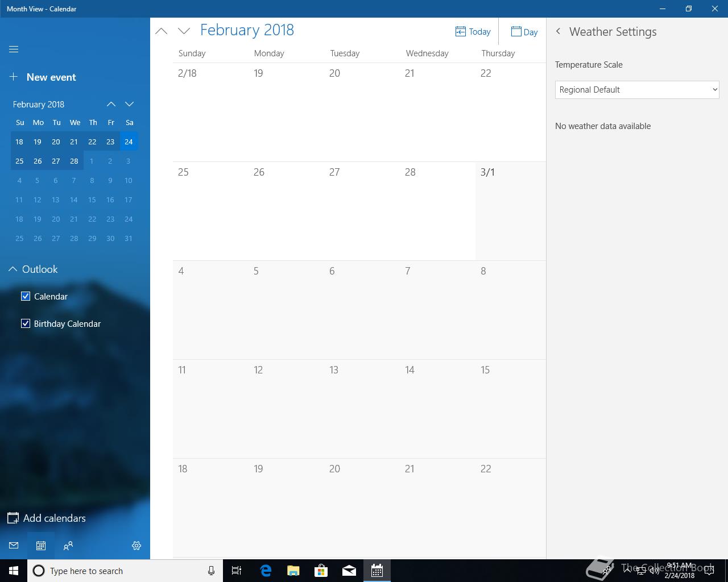The width and height of the screenshot is (728, 582).
Task: Click Calendar app icon on taskbar
Action: coord(377,571)
